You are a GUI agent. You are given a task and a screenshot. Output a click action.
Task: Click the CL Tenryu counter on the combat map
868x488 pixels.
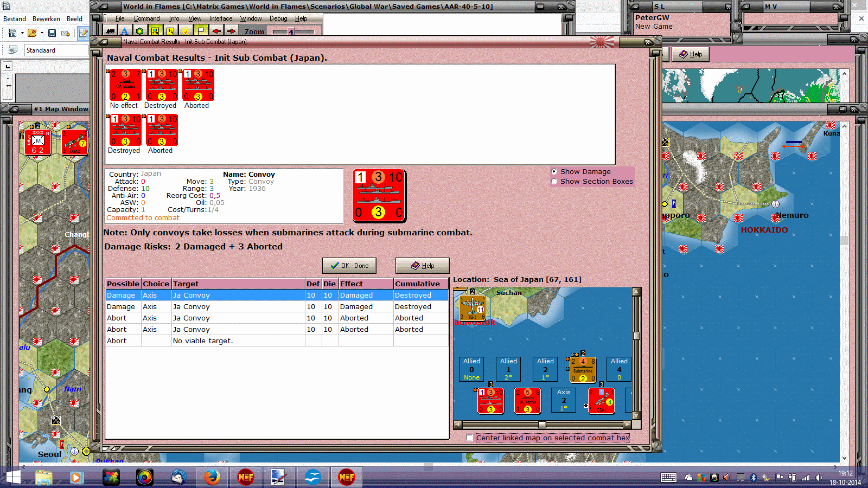click(527, 401)
